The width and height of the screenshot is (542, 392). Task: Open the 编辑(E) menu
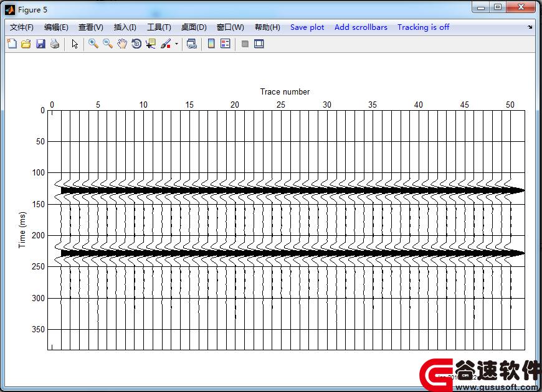56,27
